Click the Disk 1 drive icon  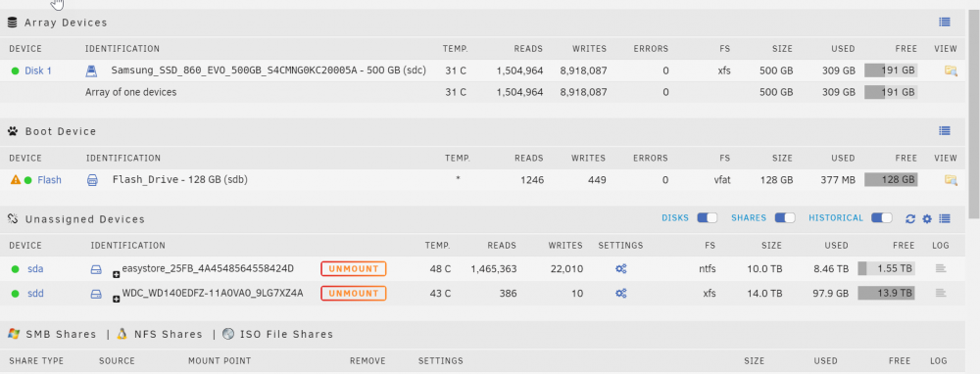[91, 70]
